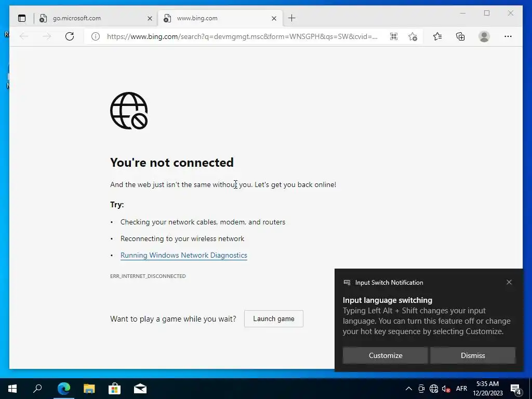532x399 pixels.
Task: Click the muted volume tray icon
Action: pos(446,389)
